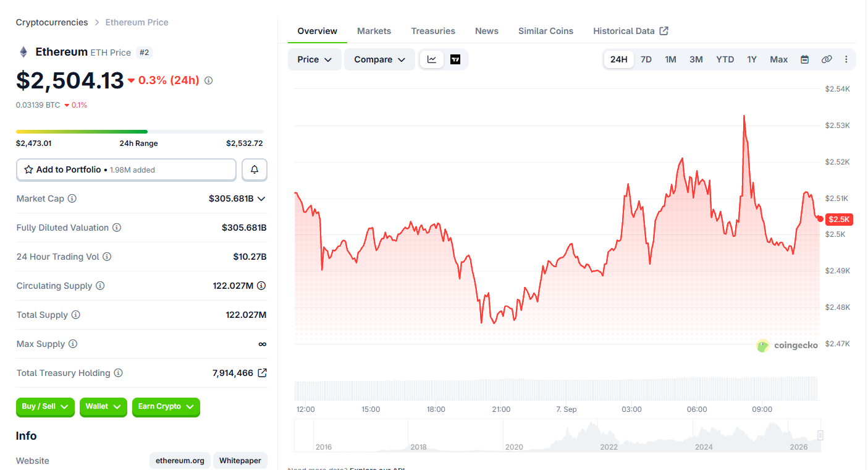The width and height of the screenshot is (868, 470).
Task: Select the 3M time range
Action: click(x=696, y=59)
